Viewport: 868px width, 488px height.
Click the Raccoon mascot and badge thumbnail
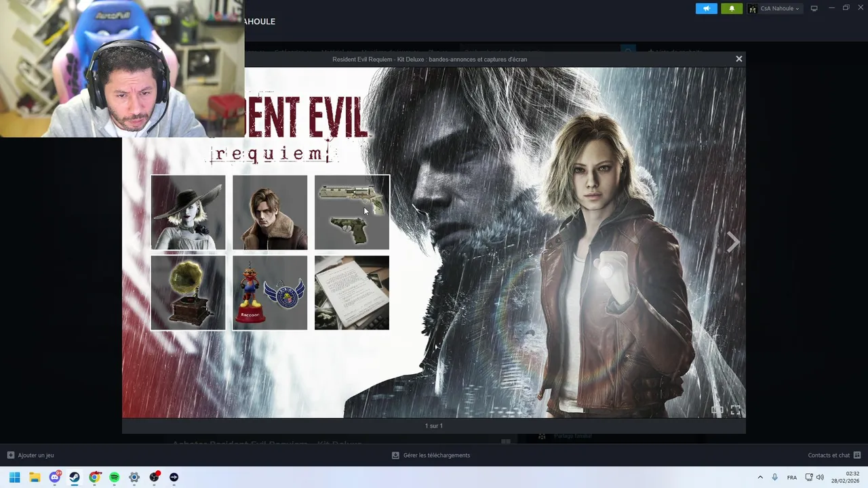pyautogui.click(x=270, y=293)
